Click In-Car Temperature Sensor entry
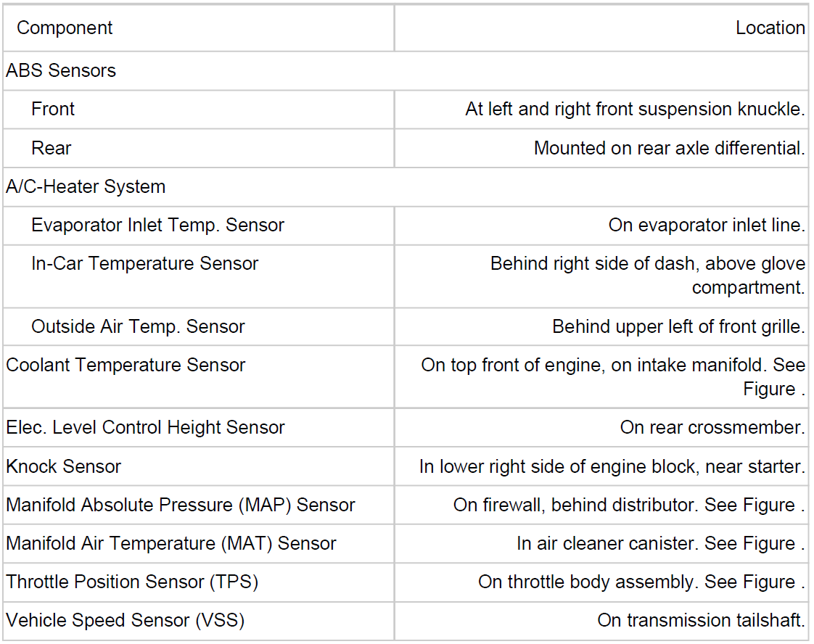Screen dimensions: 814x644 tap(144, 264)
